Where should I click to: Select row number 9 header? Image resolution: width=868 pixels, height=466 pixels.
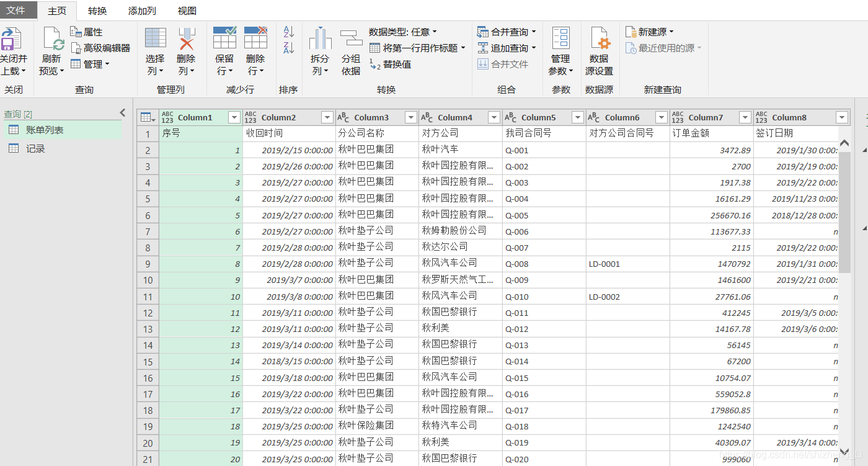click(x=148, y=264)
